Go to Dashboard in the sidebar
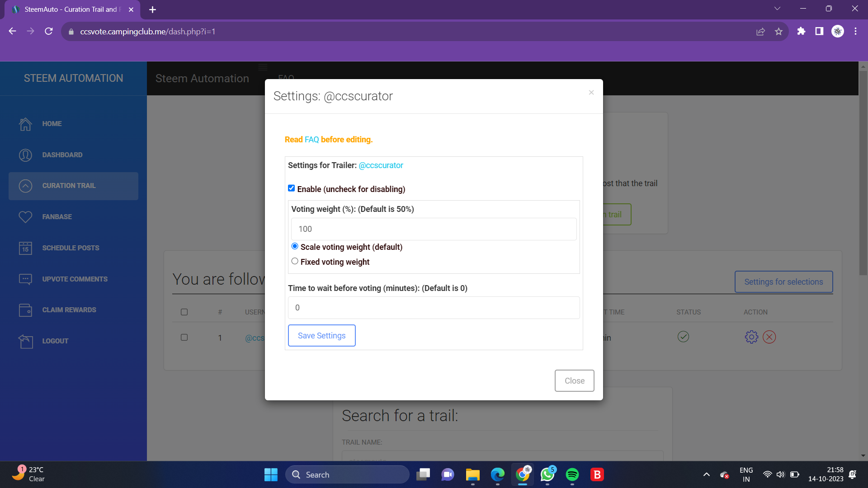The width and height of the screenshot is (868, 488). tap(62, 155)
